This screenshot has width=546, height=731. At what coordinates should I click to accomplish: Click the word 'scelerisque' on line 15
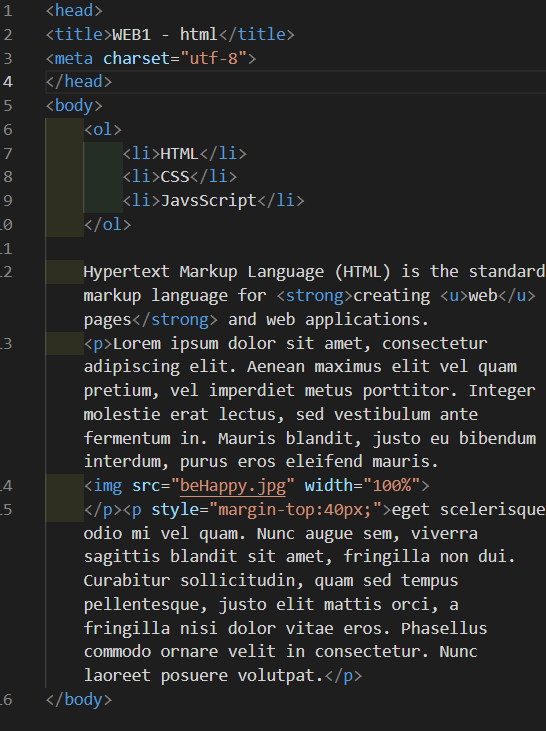(x=492, y=510)
